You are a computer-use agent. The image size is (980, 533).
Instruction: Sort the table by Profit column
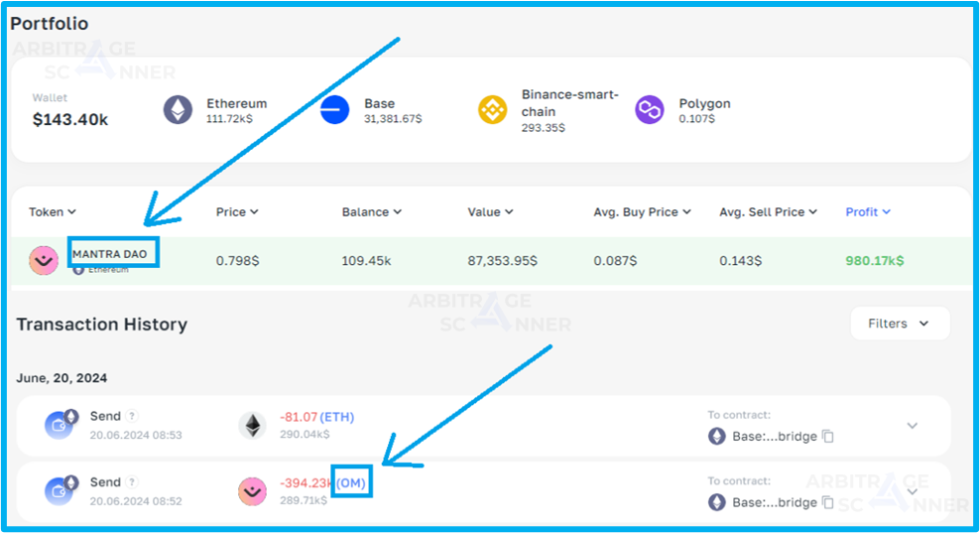coord(868,212)
